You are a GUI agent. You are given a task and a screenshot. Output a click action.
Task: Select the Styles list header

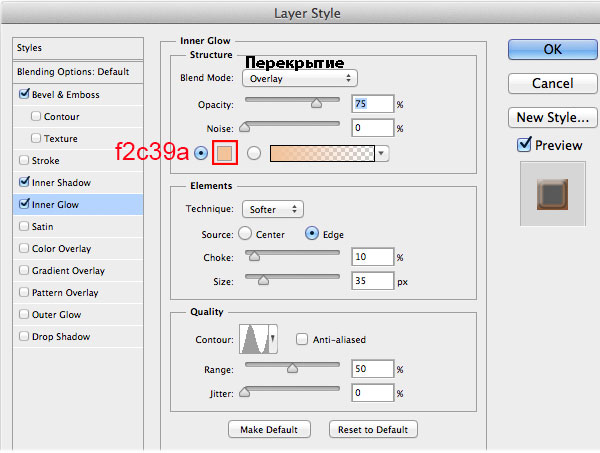pyautogui.click(x=78, y=48)
